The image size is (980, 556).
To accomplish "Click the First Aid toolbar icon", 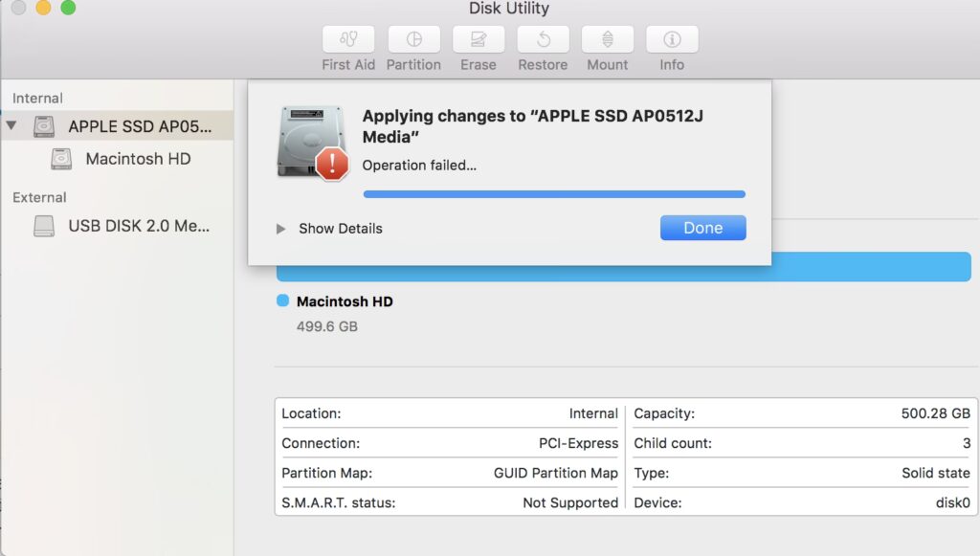I will (x=348, y=40).
